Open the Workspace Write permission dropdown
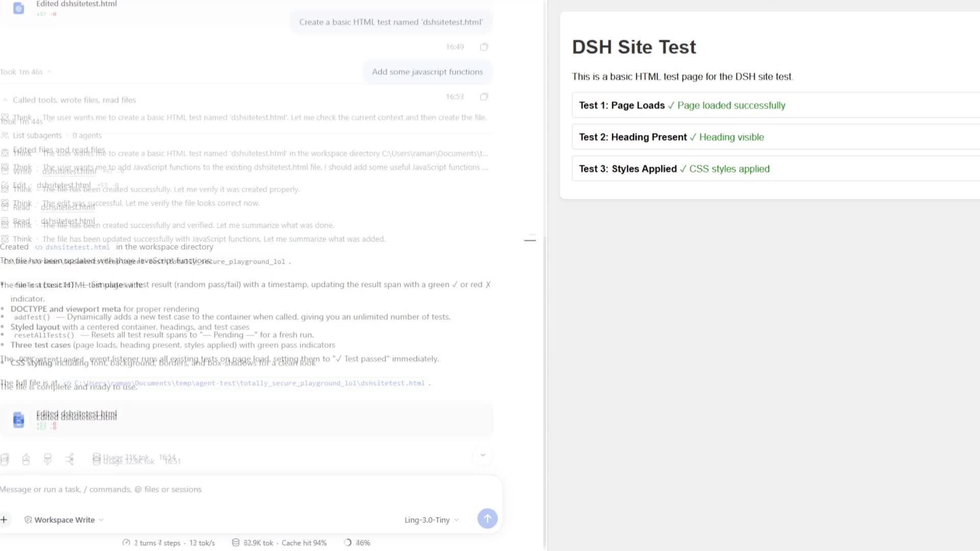The height and width of the screenshot is (551, 980). coord(64,519)
